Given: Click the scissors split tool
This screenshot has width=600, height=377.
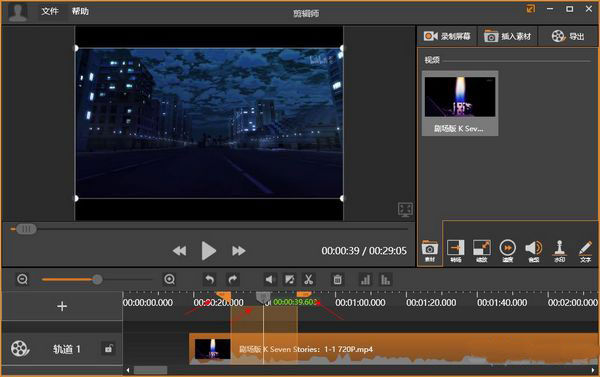Looking at the screenshot, I should [309, 279].
